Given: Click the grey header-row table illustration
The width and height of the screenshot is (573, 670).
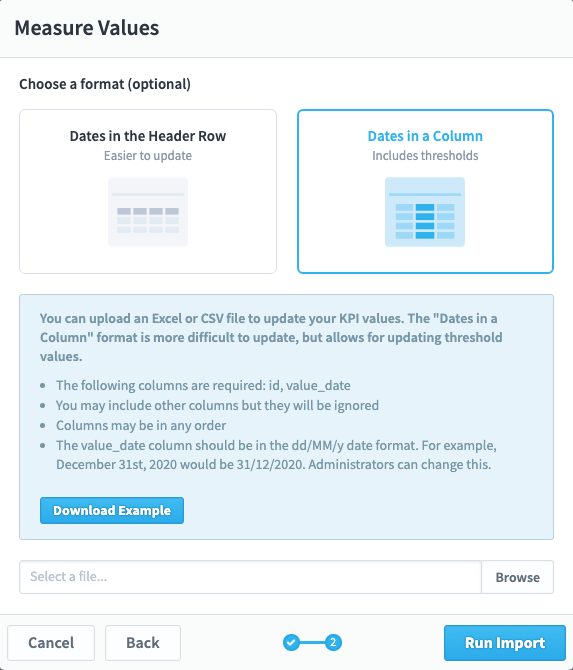Looking at the screenshot, I should (148, 212).
